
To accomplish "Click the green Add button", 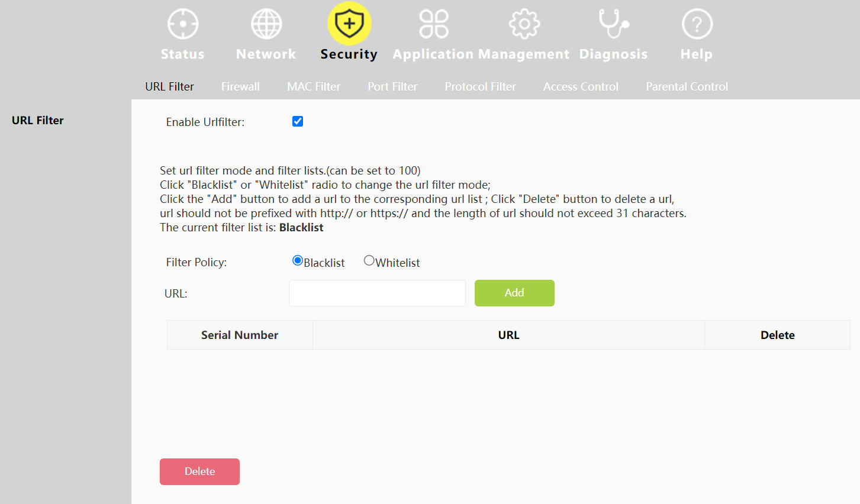I will [x=514, y=293].
